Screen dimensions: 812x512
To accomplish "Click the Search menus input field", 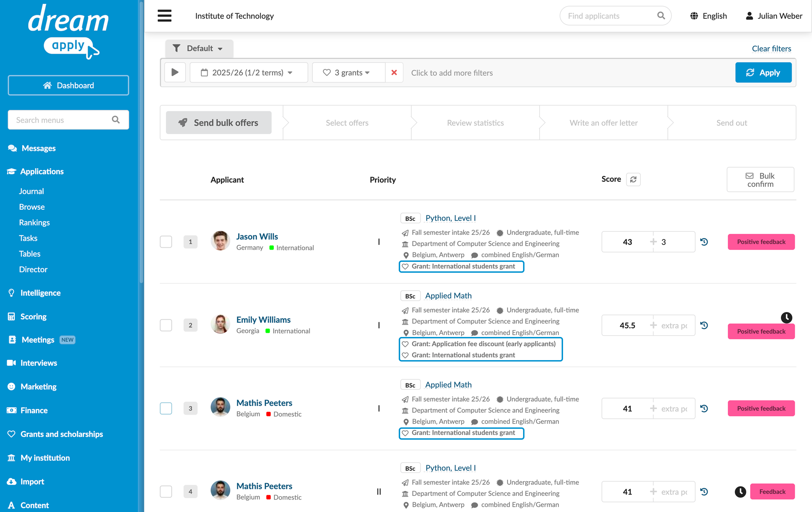I will click(x=68, y=119).
